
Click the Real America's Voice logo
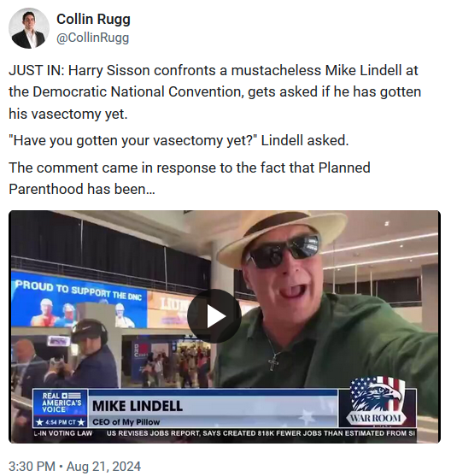click(x=60, y=403)
